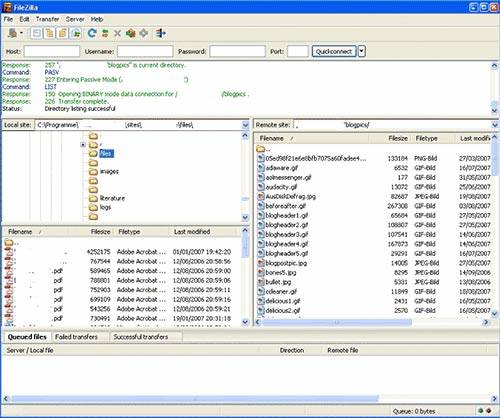Toggle message log display

[x=37, y=33]
